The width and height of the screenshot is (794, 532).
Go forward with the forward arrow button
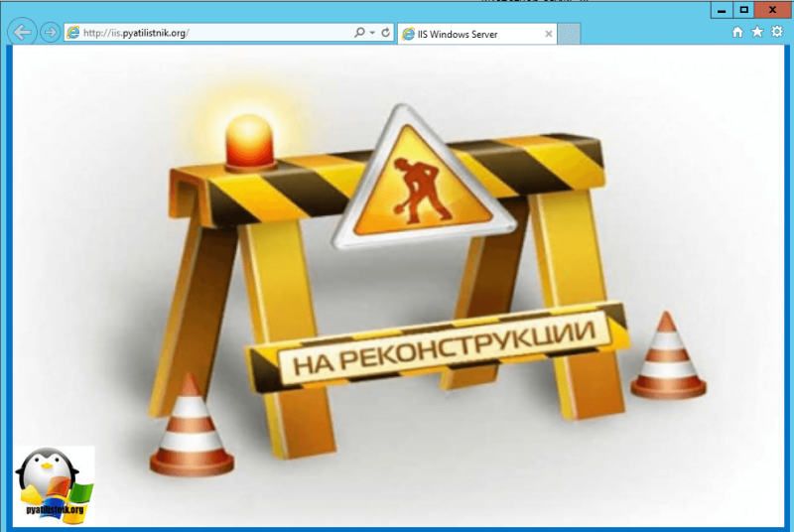point(51,33)
